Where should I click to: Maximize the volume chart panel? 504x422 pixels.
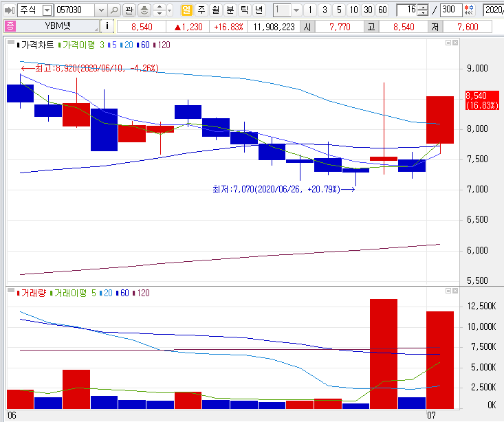coord(448,291)
